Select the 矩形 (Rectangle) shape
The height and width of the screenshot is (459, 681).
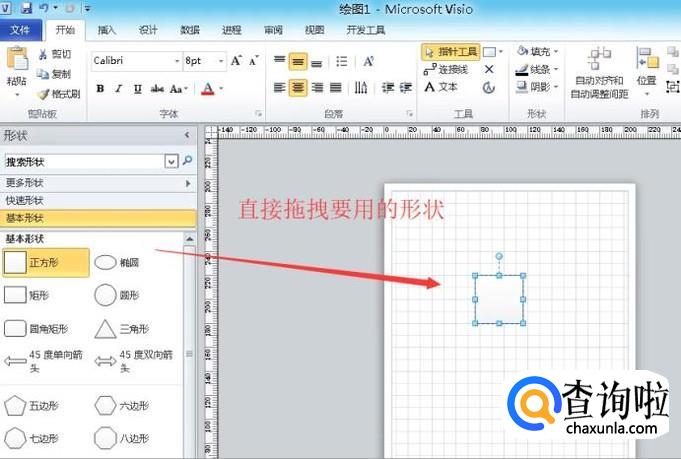(27, 295)
